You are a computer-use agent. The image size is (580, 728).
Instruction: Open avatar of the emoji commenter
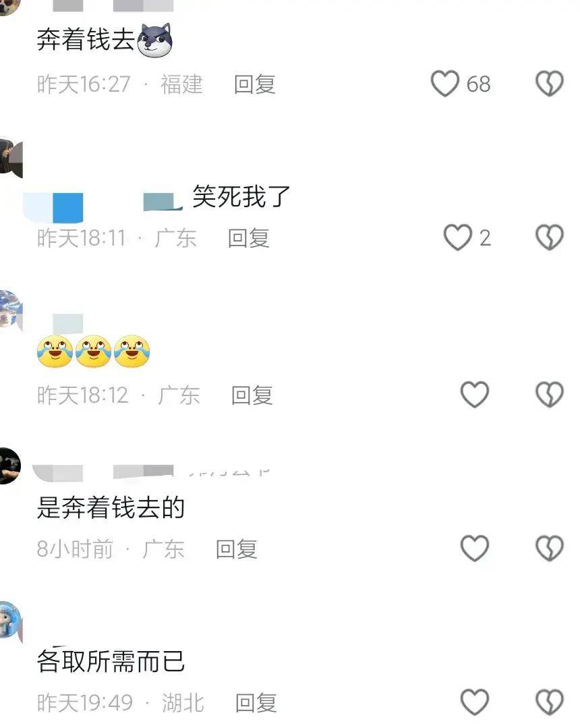point(10,310)
